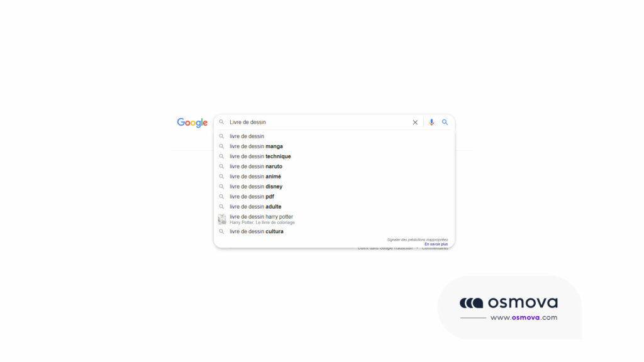Click the magnifier icon beside 'livre de dessin naruto'
Viewport: 644px width, 362px height.
point(221,166)
